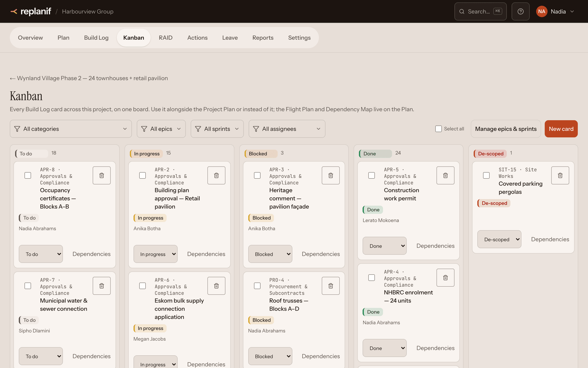Open the Harbourview Group breadcrumb
The height and width of the screenshot is (368, 588).
pos(88,11)
